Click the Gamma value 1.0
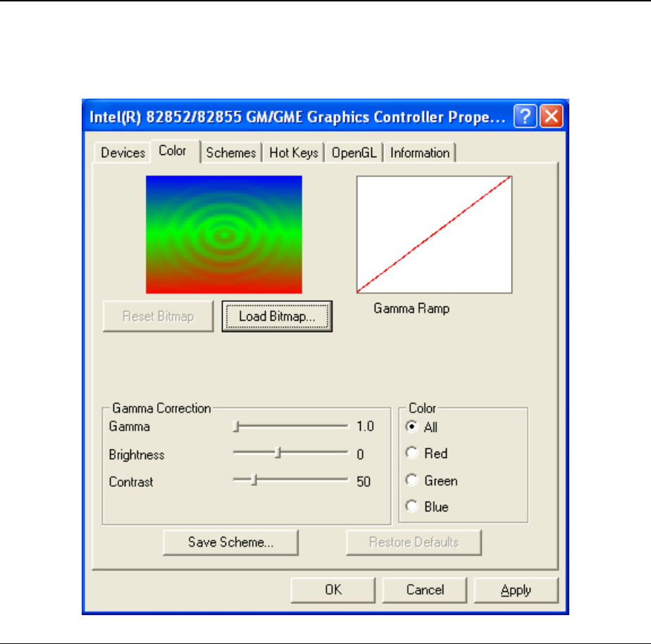This screenshot has height=644, width=651. [x=366, y=426]
